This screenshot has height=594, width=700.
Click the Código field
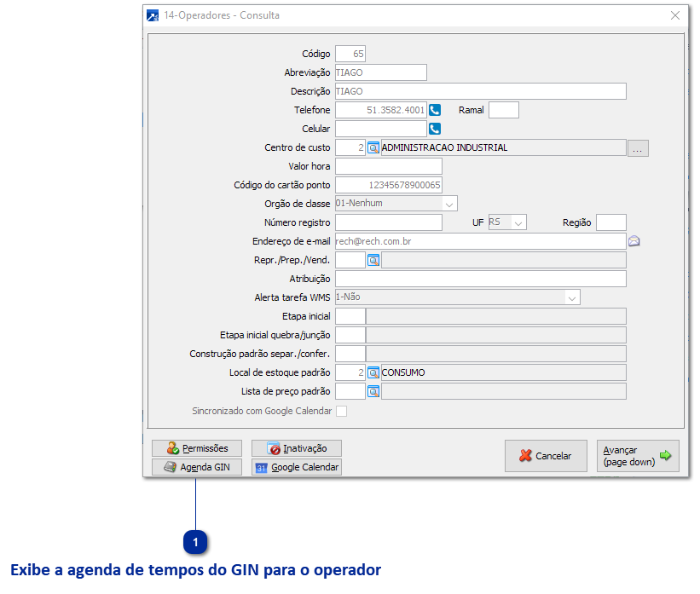(350, 54)
